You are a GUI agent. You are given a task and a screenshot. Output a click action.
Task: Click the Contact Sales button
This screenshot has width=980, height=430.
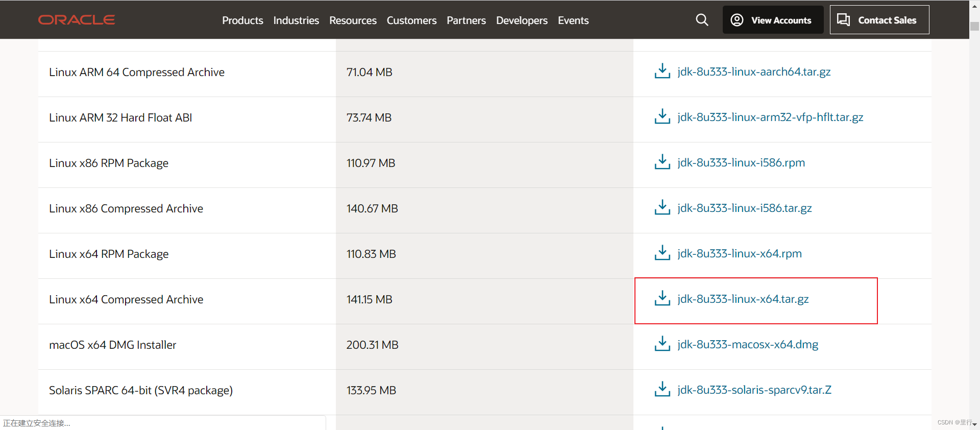(x=879, y=20)
